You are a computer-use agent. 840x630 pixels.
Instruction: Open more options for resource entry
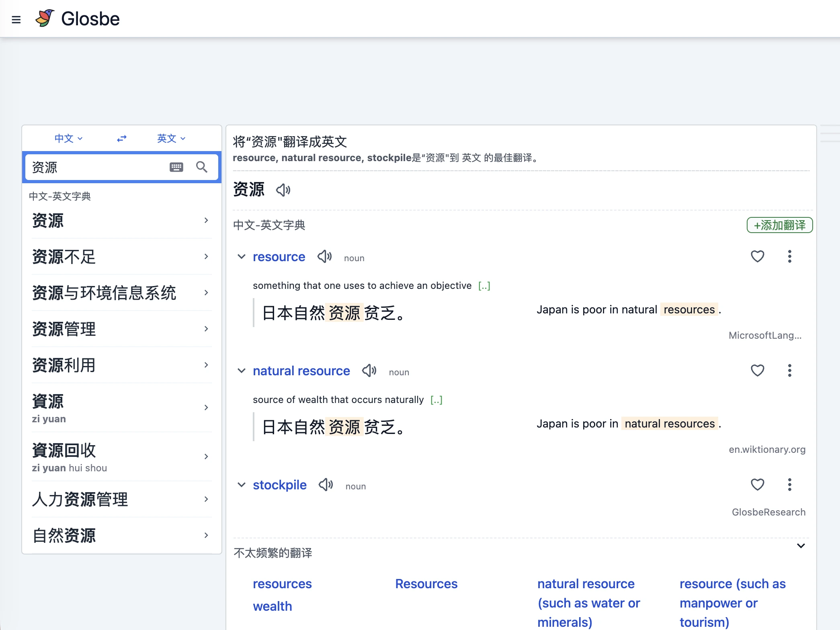coord(789,256)
